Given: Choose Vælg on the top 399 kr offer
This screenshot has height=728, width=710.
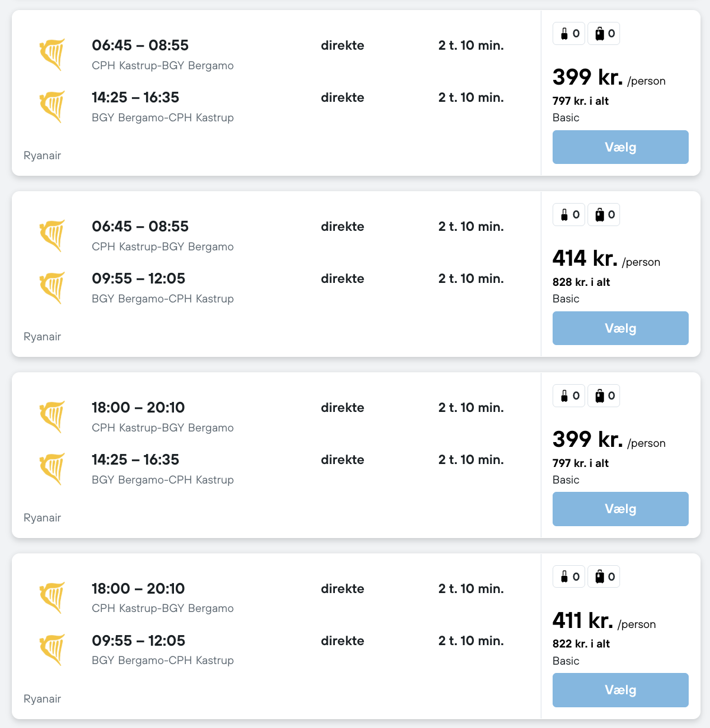Looking at the screenshot, I should (x=620, y=147).
